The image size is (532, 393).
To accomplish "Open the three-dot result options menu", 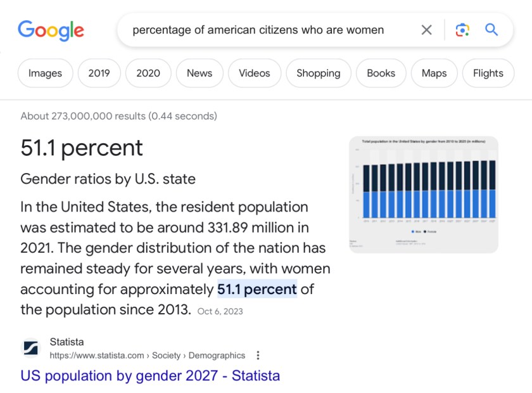I will 258,356.
